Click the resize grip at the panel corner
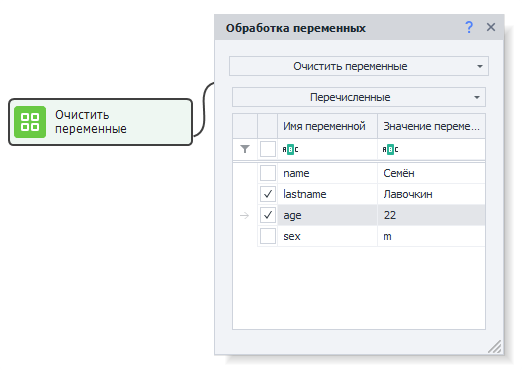The height and width of the screenshot is (370, 522). tap(495, 347)
